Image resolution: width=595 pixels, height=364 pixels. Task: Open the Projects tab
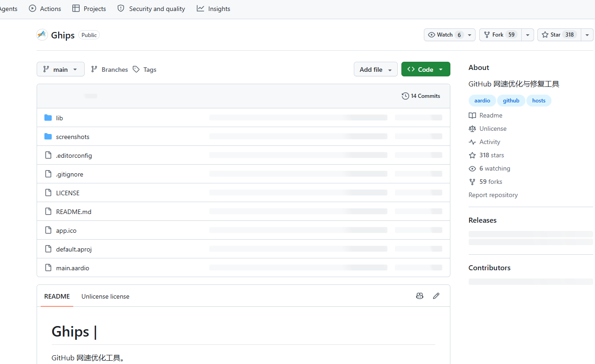(89, 9)
